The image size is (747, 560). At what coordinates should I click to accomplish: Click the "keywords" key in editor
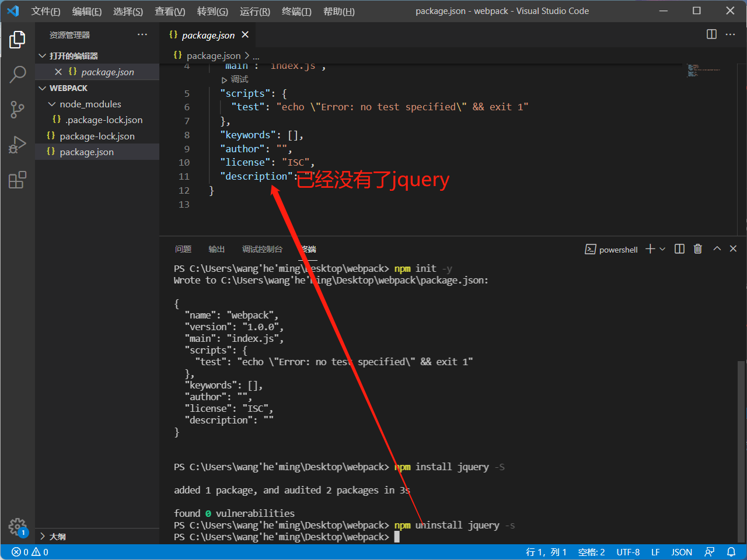tap(248, 135)
